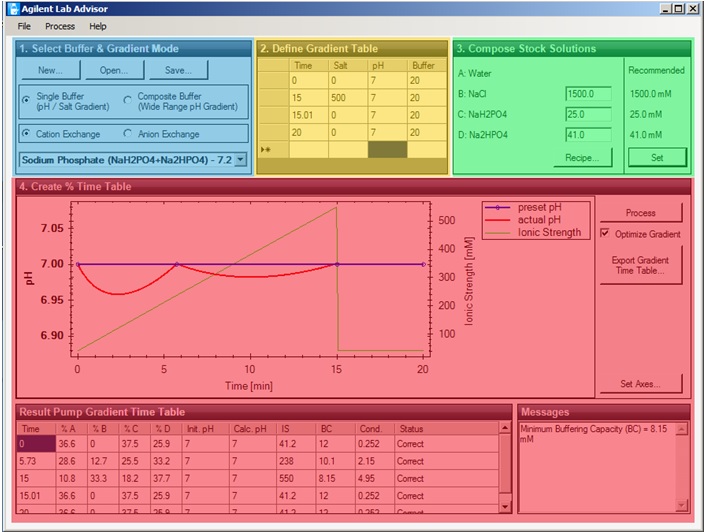Click Export Gradient Time Table button
This screenshot has height=532, width=704.
point(641,265)
